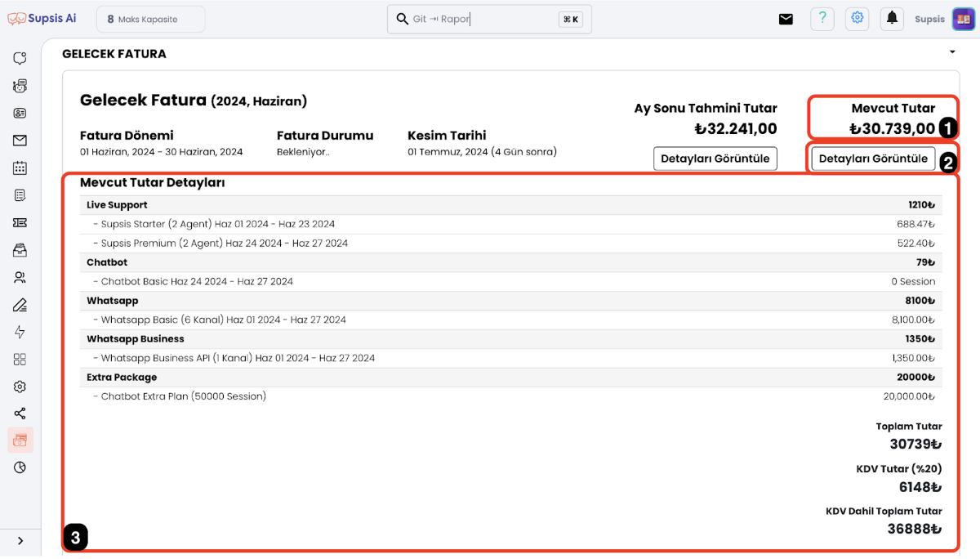The width and height of the screenshot is (980, 559).
Task: Open the ticket icon in sidebar
Action: click(20, 222)
